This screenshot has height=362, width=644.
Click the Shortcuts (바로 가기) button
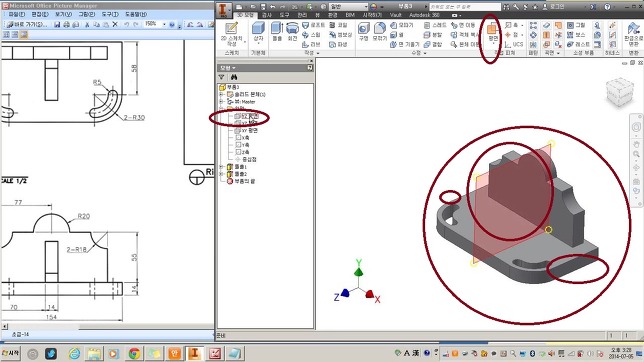(27, 25)
